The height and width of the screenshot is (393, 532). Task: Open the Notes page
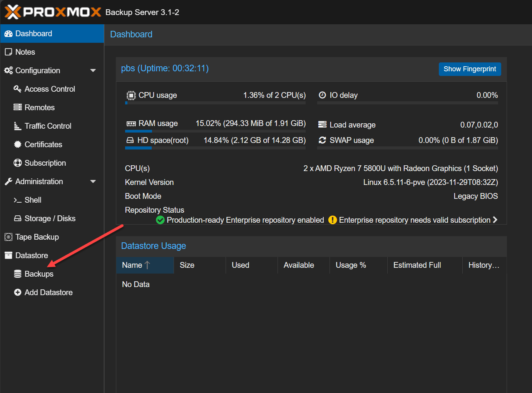pyautogui.click(x=52, y=52)
